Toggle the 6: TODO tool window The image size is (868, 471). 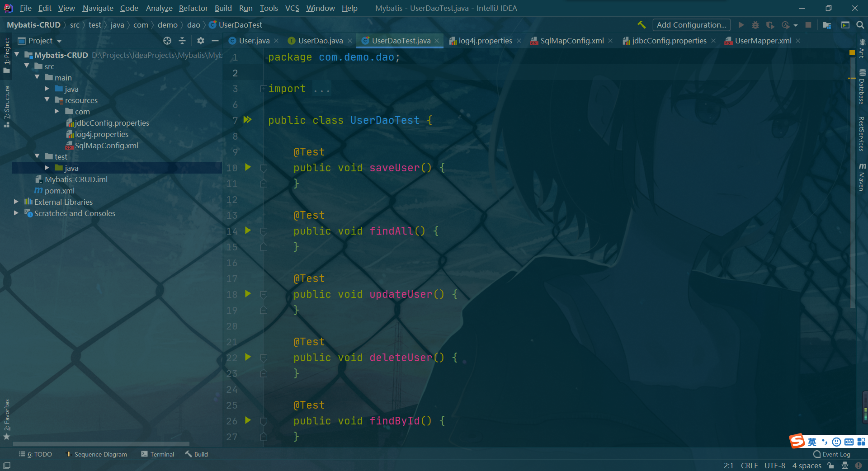coord(35,454)
